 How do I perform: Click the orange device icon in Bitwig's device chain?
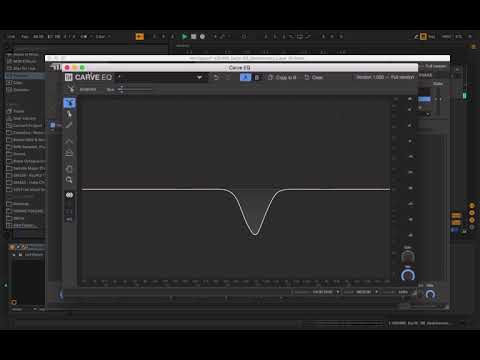[x=12, y=247]
